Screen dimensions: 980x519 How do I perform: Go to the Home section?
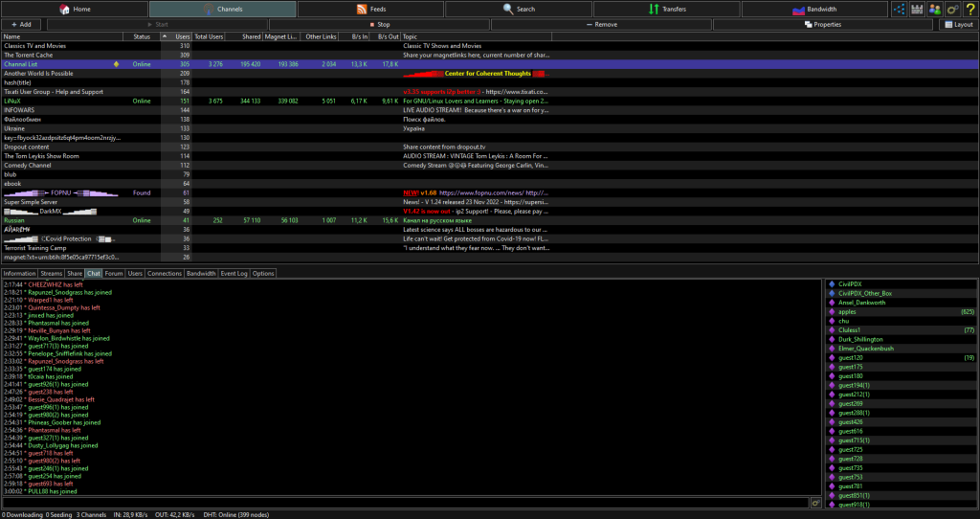tap(75, 9)
